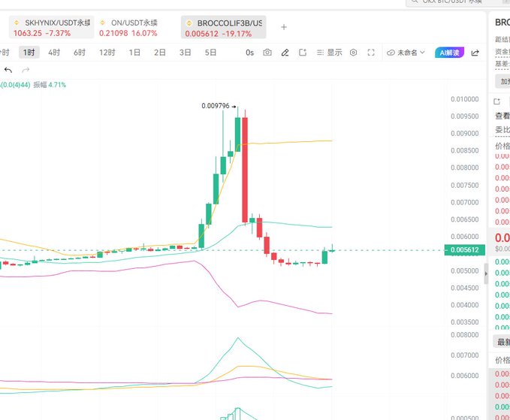Viewport: 510px width, 420px height.
Task: Click the 0.008000 indicator axis label
Action: click(464, 335)
